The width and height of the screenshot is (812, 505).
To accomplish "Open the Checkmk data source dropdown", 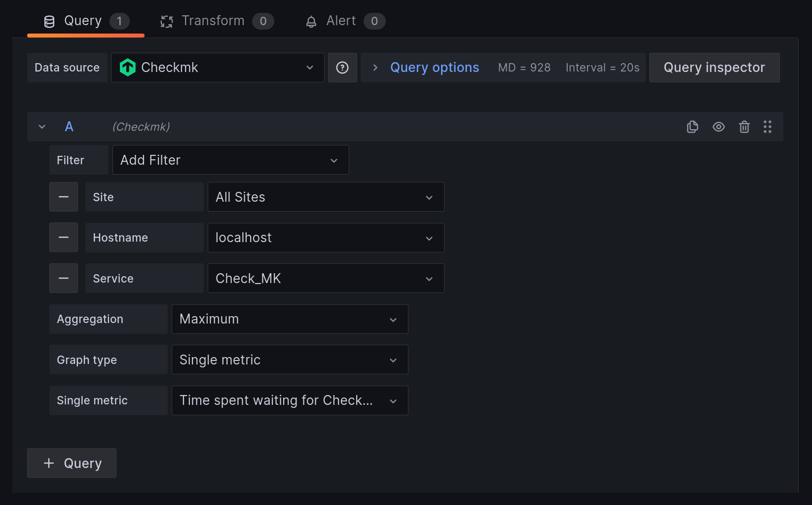I will tap(218, 68).
